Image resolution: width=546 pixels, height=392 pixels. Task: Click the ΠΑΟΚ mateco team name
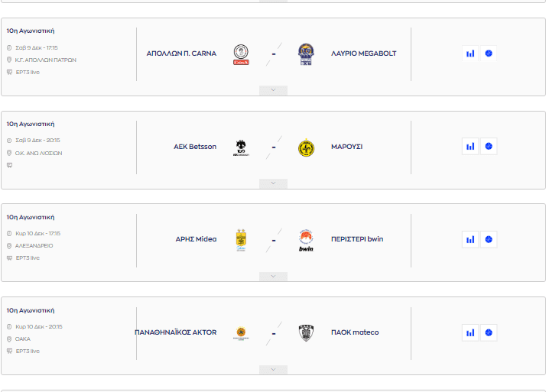(x=355, y=332)
